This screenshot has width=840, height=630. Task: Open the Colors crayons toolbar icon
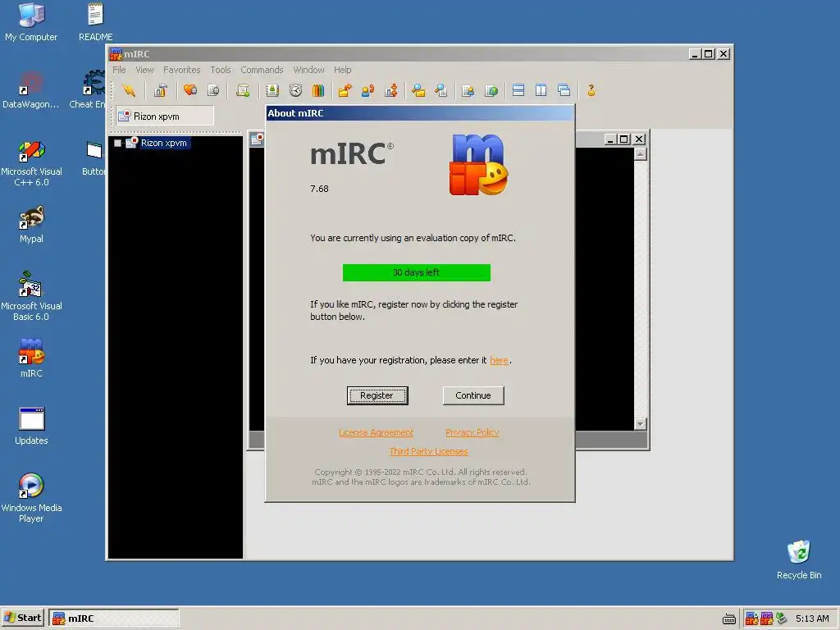318,90
